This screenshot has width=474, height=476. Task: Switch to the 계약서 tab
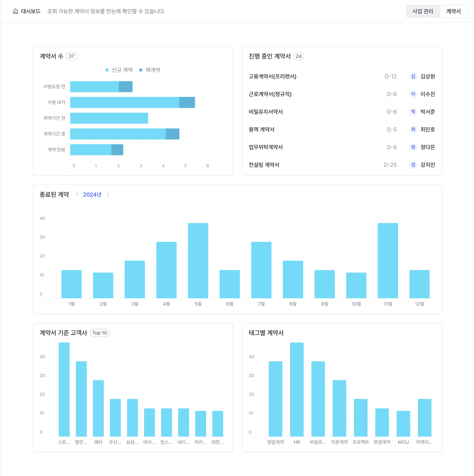(453, 11)
